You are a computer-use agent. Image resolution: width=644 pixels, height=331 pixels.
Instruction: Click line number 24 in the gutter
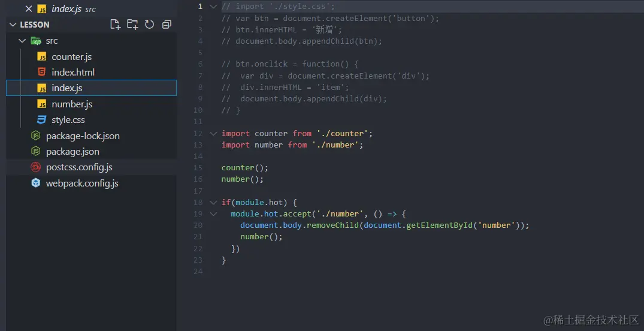tap(198, 272)
